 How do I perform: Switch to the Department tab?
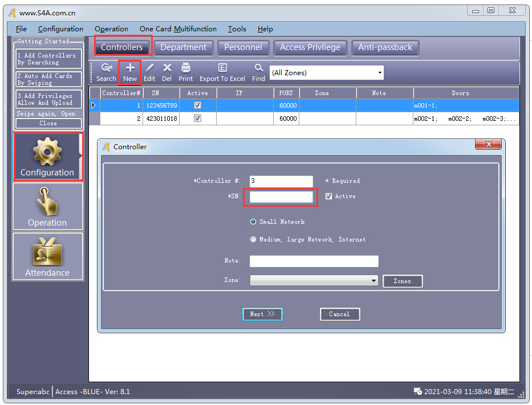(x=184, y=48)
